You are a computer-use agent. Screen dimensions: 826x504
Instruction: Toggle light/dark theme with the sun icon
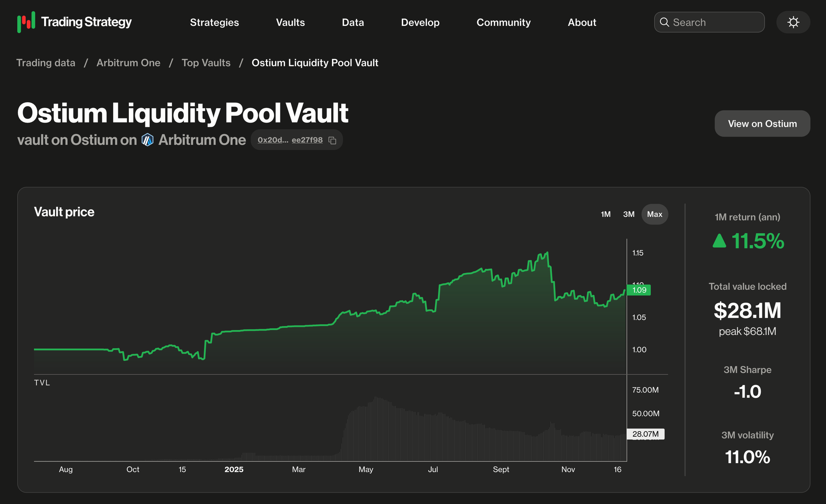coord(793,22)
